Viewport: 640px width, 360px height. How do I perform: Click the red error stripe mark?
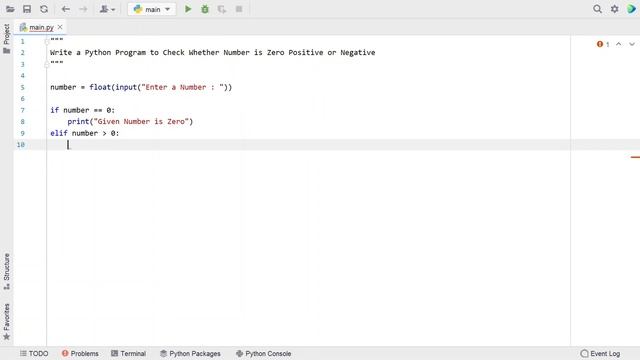(x=635, y=157)
